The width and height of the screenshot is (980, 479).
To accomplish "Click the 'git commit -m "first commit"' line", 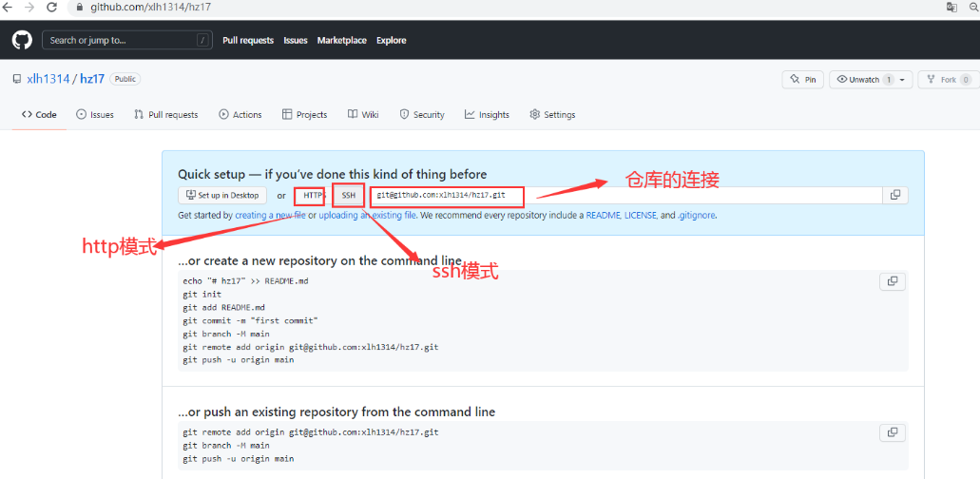I will click(x=251, y=320).
